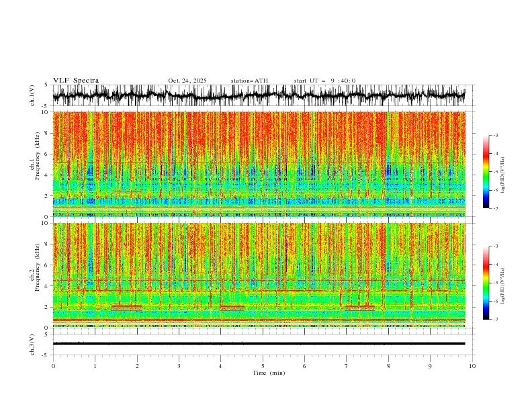Click time-axis tick label "7"
Screen dimensions: 532x411
[x=347, y=366]
